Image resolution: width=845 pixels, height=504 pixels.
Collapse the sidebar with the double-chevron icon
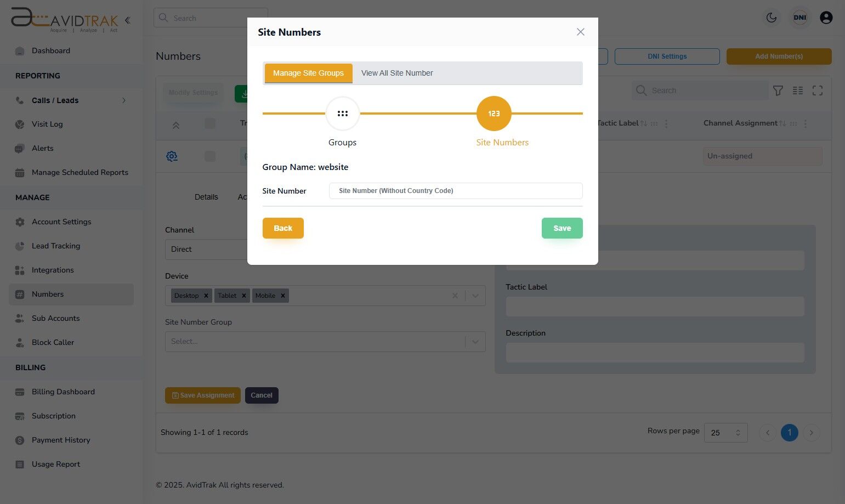pyautogui.click(x=127, y=20)
